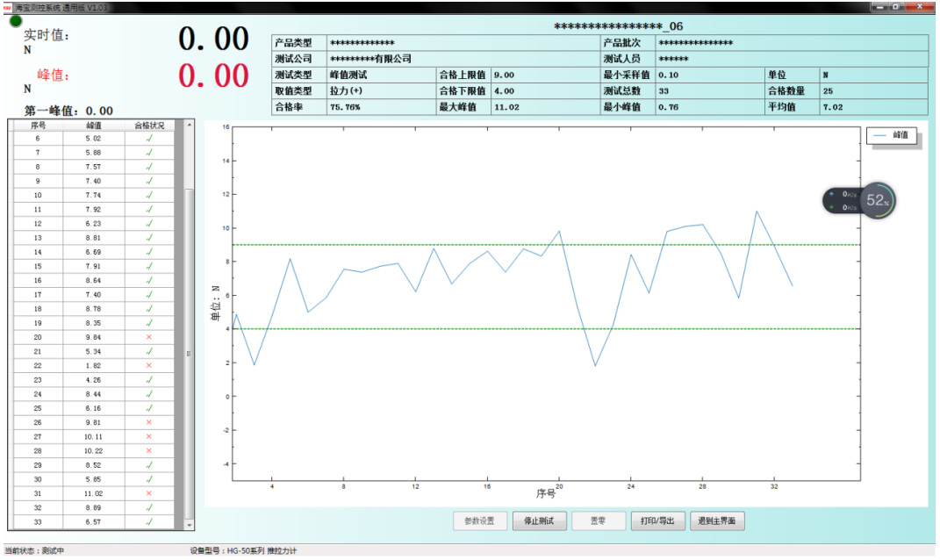
Task: Click the green check mark for row 6
Action: coord(149,139)
